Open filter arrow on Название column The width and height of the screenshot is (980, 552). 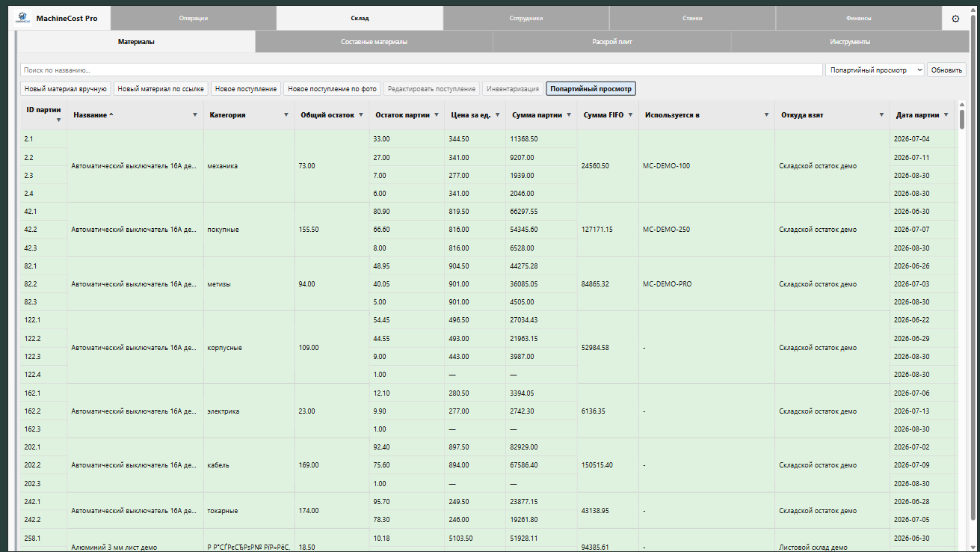(x=195, y=115)
